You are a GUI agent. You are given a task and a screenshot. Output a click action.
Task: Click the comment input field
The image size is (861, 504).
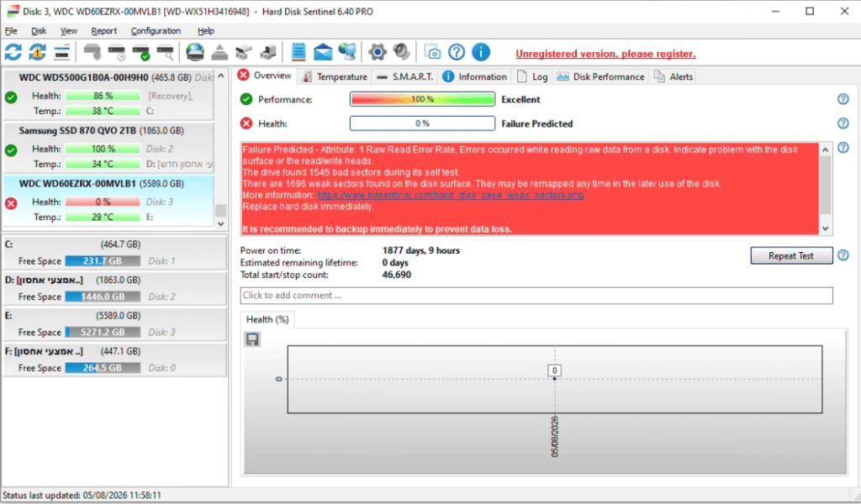coord(536,296)
